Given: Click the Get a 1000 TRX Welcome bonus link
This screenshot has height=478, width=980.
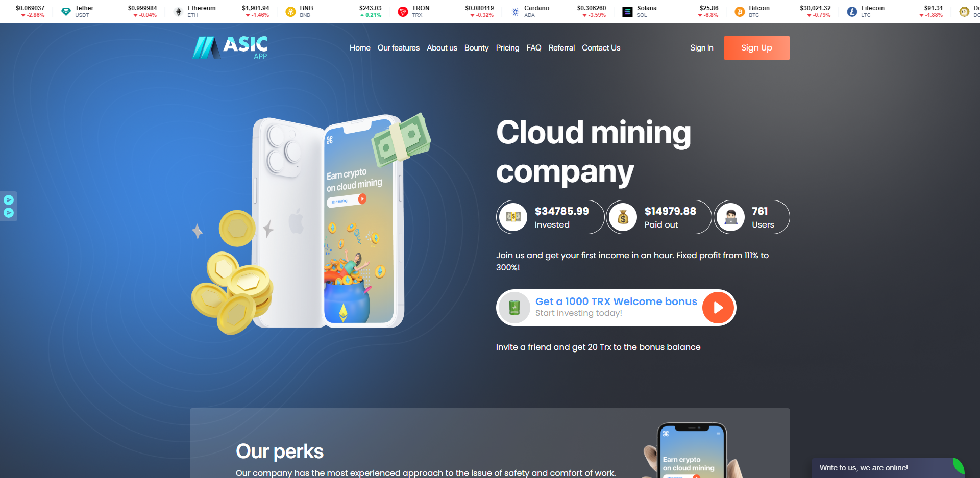Looking at the screenshot, I should pos(616,301).
